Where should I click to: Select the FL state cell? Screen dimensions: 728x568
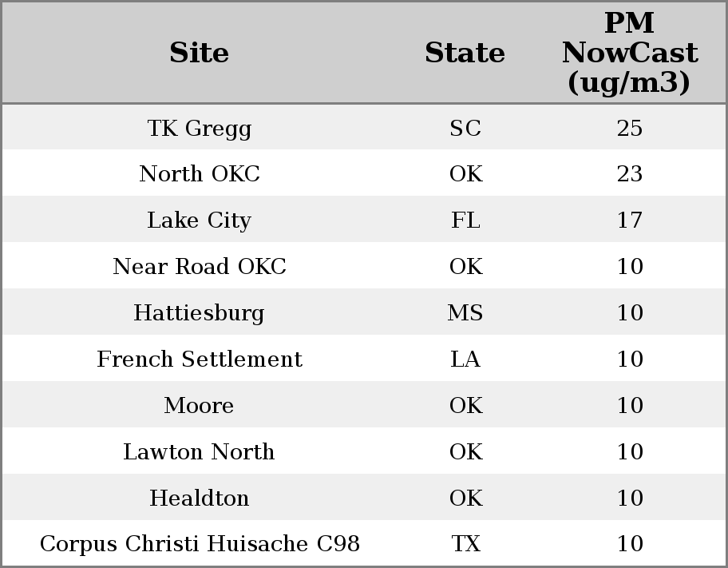coord(465,220)
